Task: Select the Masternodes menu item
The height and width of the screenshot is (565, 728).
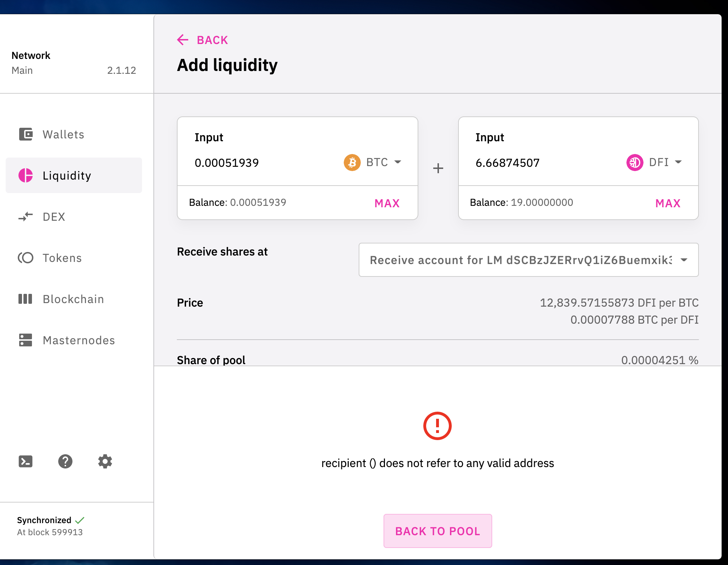Action: pyautogui.click(x=74, y=340)
